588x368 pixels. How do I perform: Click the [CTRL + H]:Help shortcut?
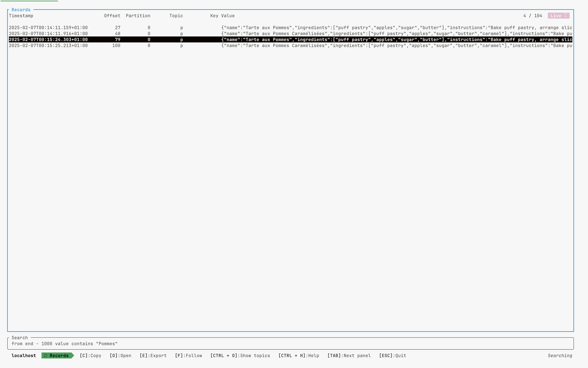coord(299,356)
